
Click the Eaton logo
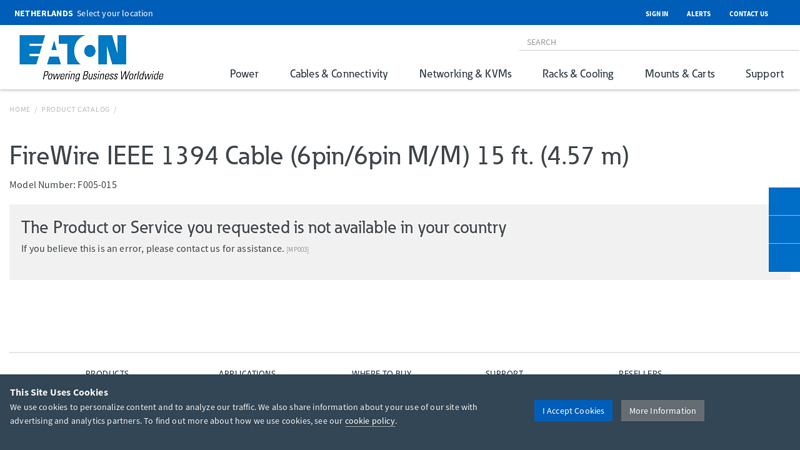pyautogui.click(x=90, y=57)
